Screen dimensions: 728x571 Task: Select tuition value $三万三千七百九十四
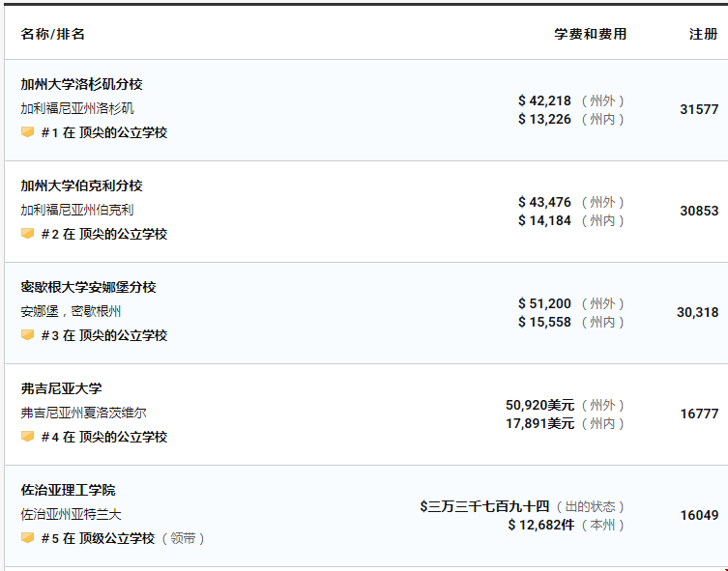coord(484,506)
